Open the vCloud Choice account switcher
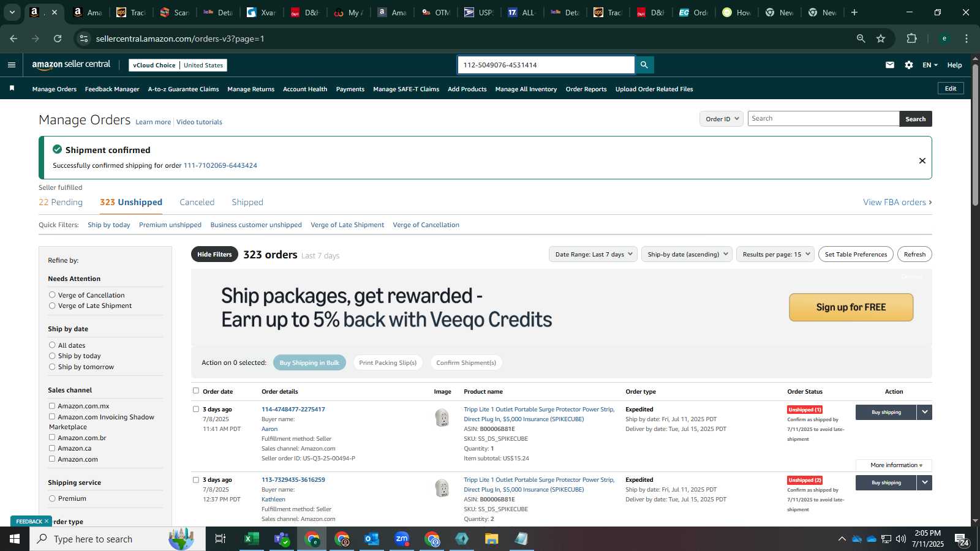Viewport: 980px width, 551px height. pyautogui.click(x=178, y=65)
